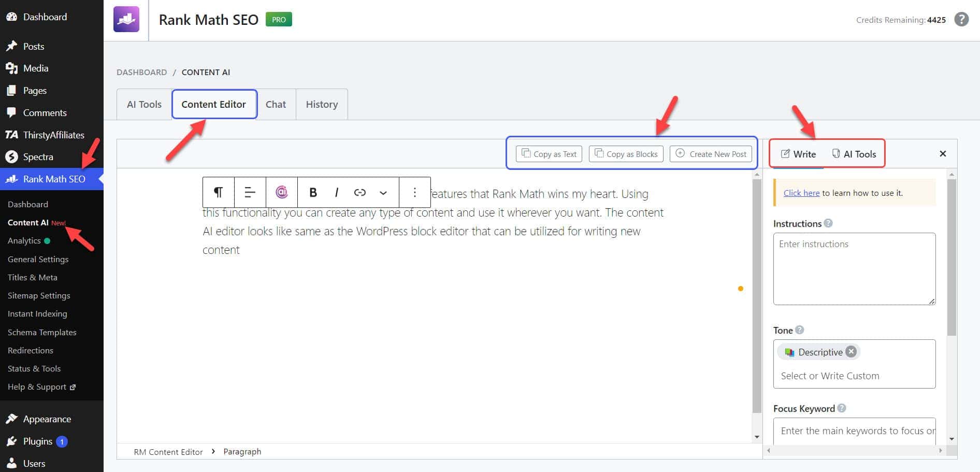Click Paragraph breadcrumb in footer

click(x=242, y=452)
